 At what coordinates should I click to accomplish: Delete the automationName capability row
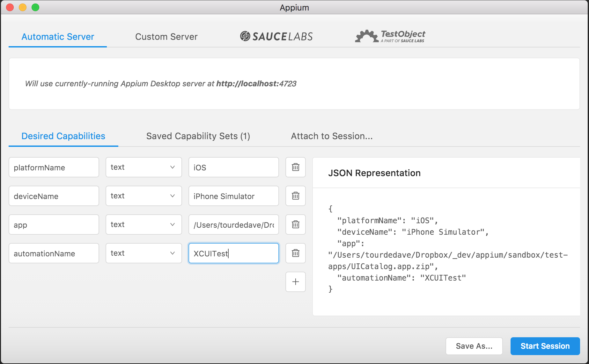[x=296, y=253]
